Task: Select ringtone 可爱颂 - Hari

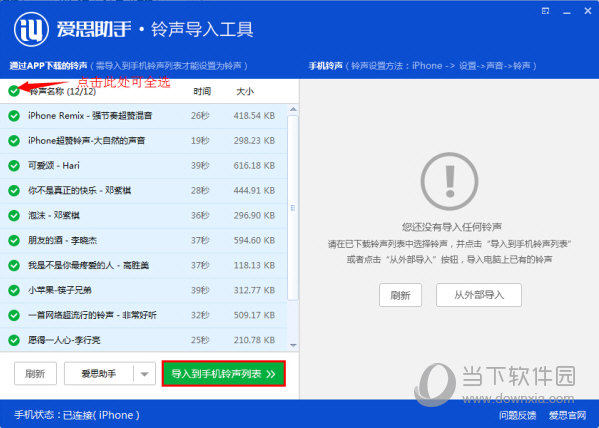Action: [x=144, y=165]
